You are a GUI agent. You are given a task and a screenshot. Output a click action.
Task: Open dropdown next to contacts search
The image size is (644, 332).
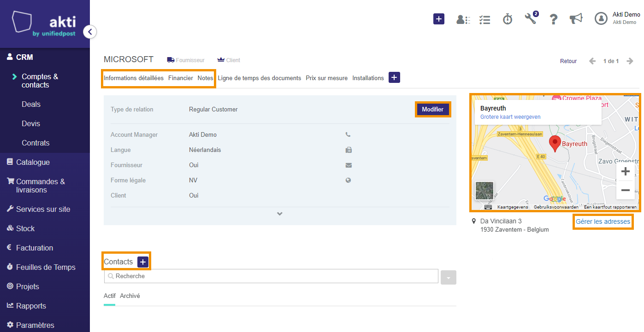(449, 277)
